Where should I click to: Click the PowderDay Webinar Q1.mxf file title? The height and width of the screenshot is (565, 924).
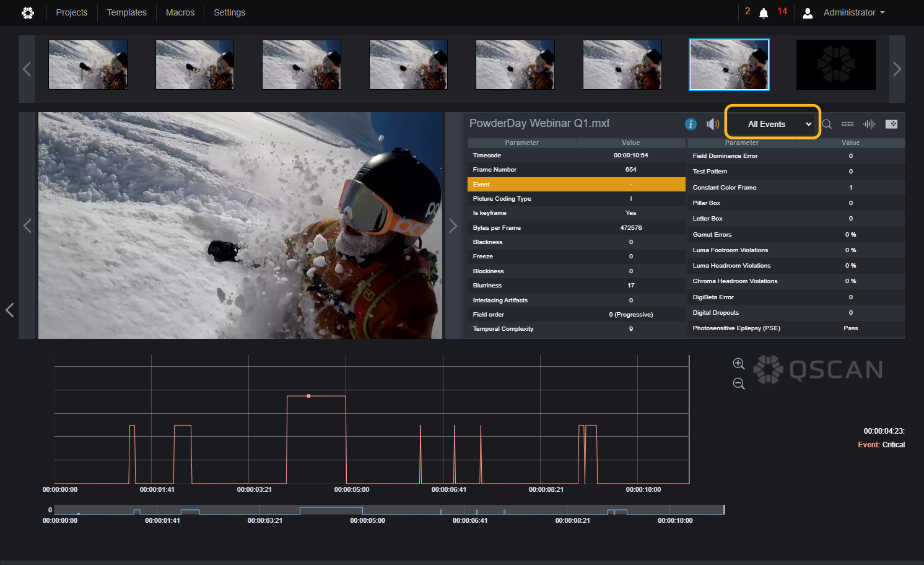[x=539, y=123]
